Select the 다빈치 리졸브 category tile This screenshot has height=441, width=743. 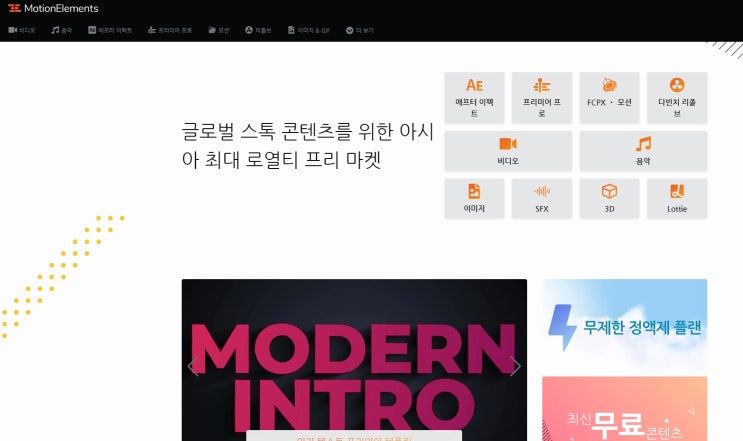pyautogui.click(x=677, y=98)
